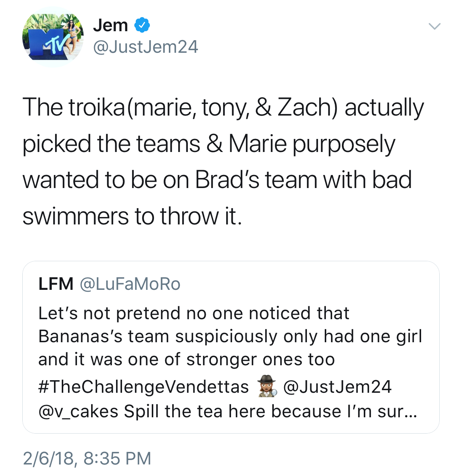This screenshot has height=476, width=462.
Task: Open the #TheChallengeVendettas hashtag
Action: click(x=144, y=387)
